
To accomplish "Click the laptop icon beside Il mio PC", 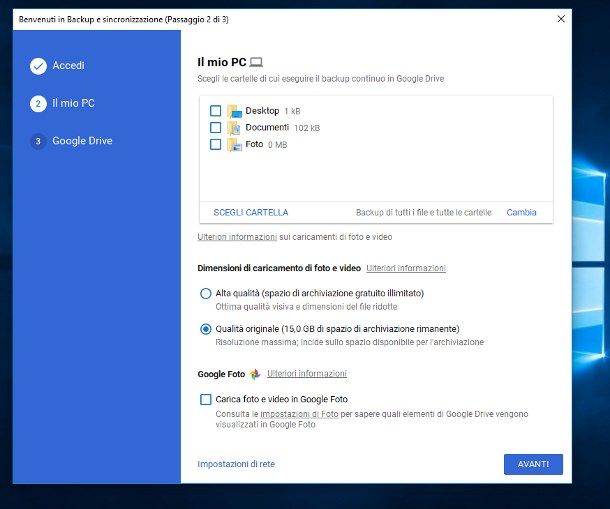I will pos(256,62).
